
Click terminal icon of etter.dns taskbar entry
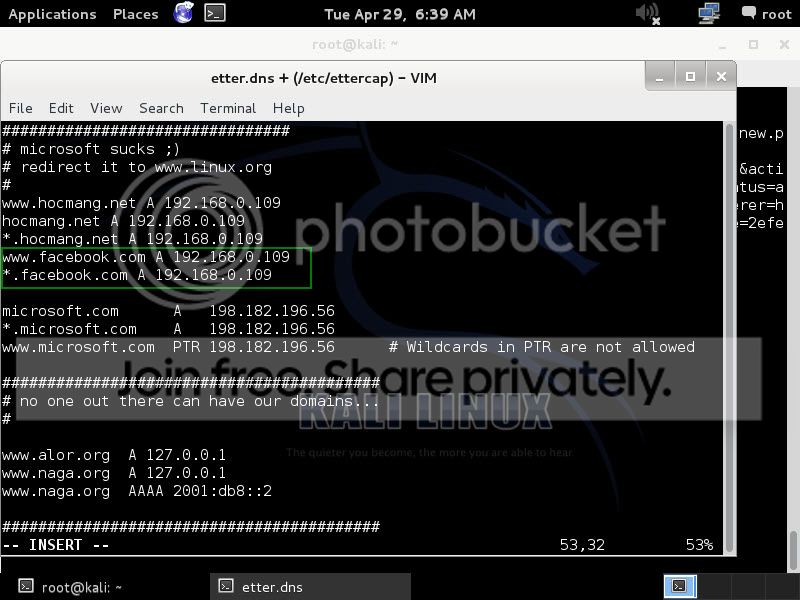226,586
